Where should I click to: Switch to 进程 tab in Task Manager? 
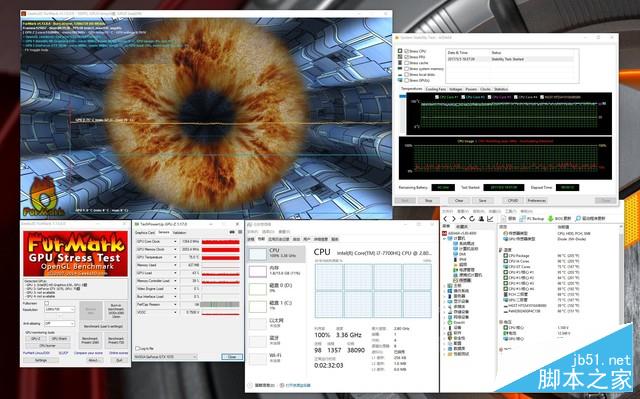(251, 239)
